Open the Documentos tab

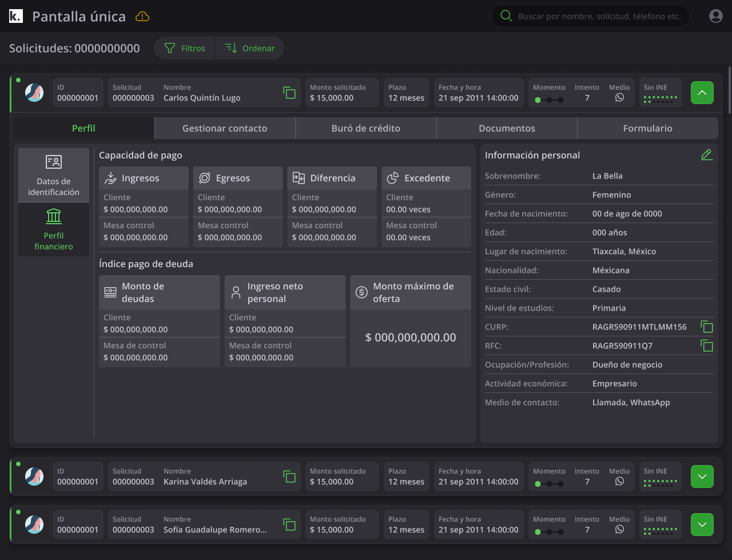[x=507, y=128]
